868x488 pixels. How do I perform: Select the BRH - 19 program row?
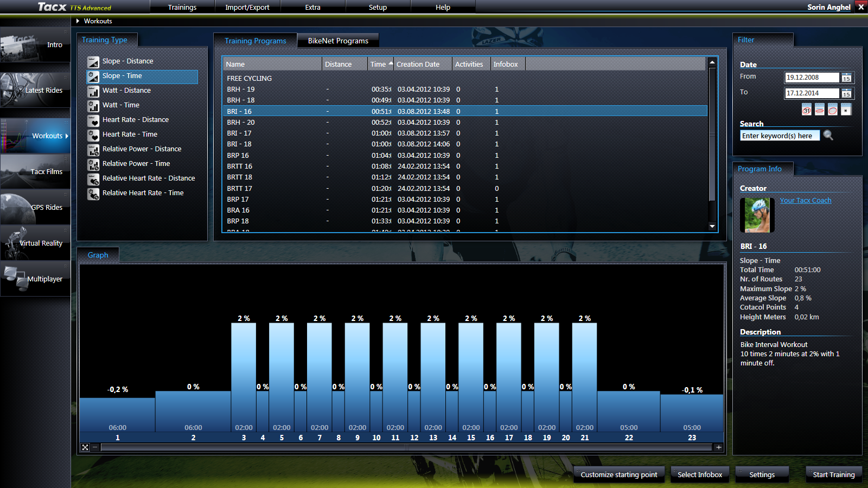(465, 89)
